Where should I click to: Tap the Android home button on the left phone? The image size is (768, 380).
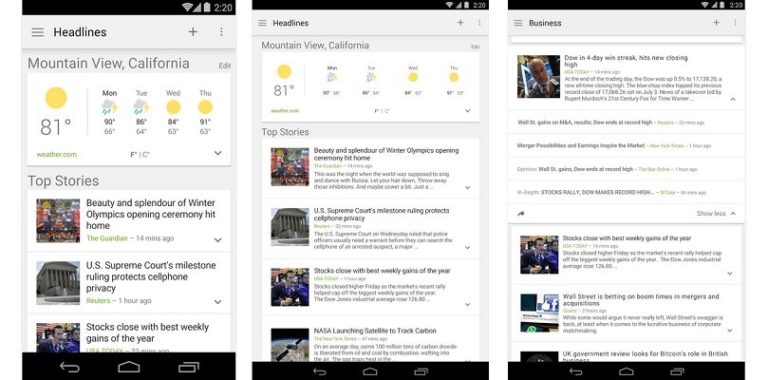point(129,367)
